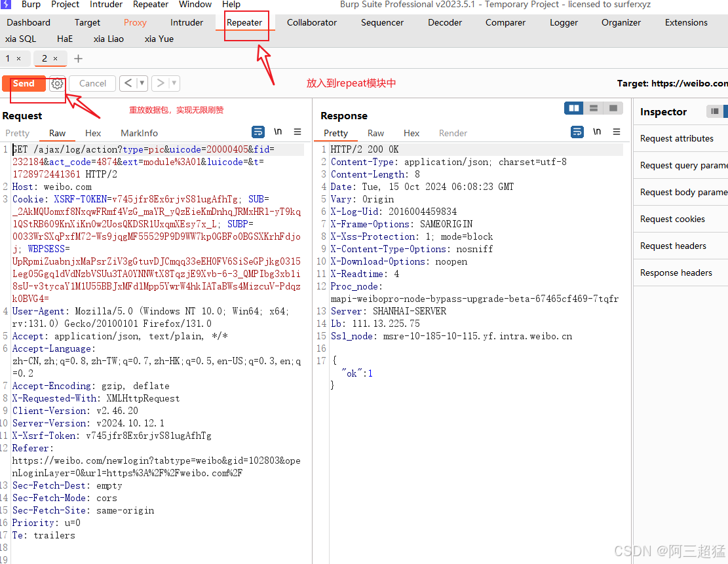Toggle non-printable characters (\n) in the Response panel
This screenshot has height=564, width=728.
tap(596, 132)
